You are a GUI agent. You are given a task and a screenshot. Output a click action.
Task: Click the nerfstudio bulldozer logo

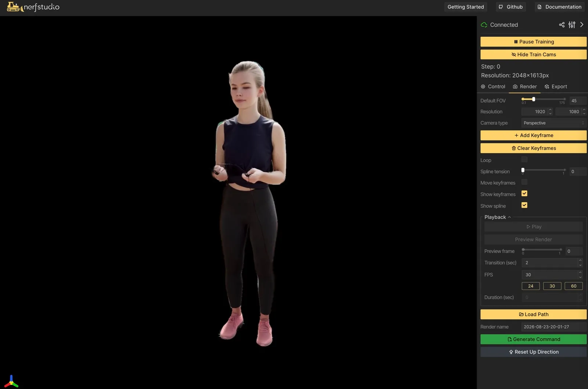33,7
